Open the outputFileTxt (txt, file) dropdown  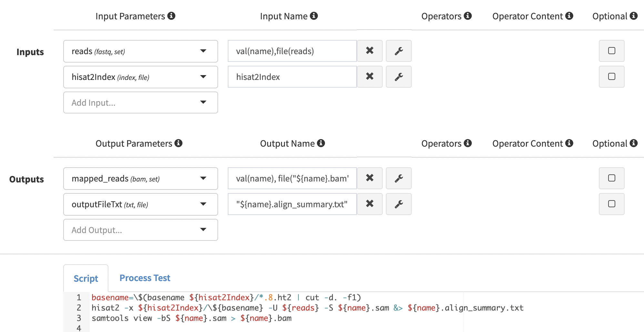click(x=141, y=204)
